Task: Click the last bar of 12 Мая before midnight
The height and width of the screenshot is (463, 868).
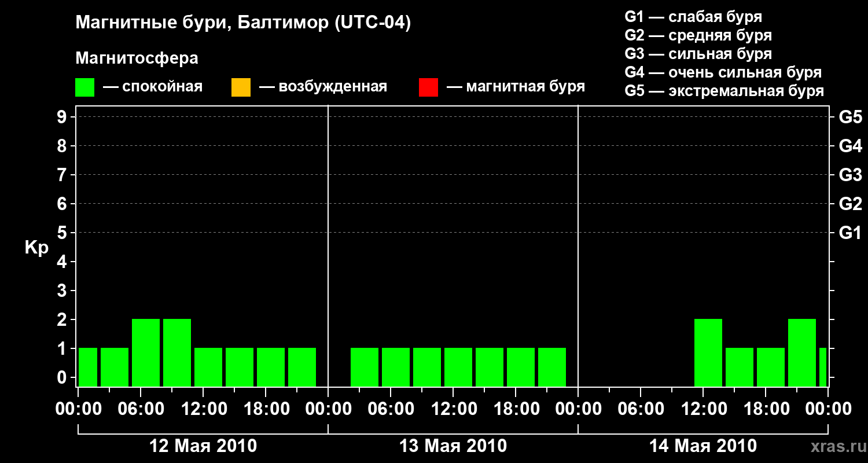Action: [302, 367]
